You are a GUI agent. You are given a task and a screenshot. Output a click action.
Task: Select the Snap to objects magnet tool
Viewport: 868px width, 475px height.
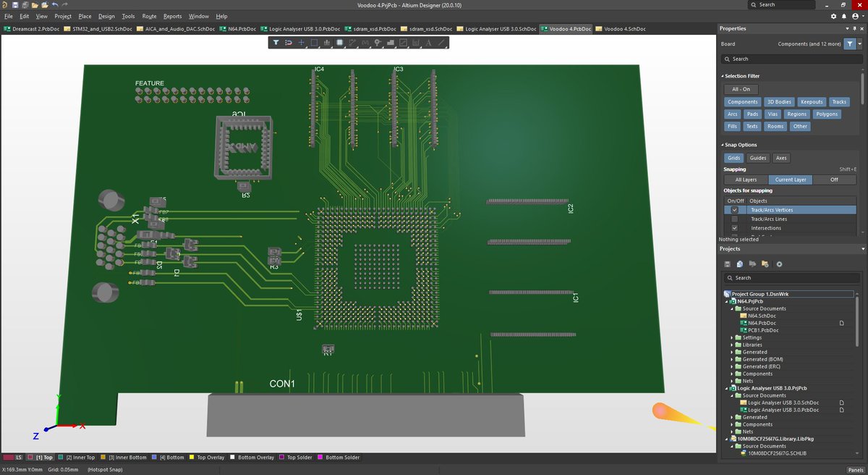tap(289, 43)
